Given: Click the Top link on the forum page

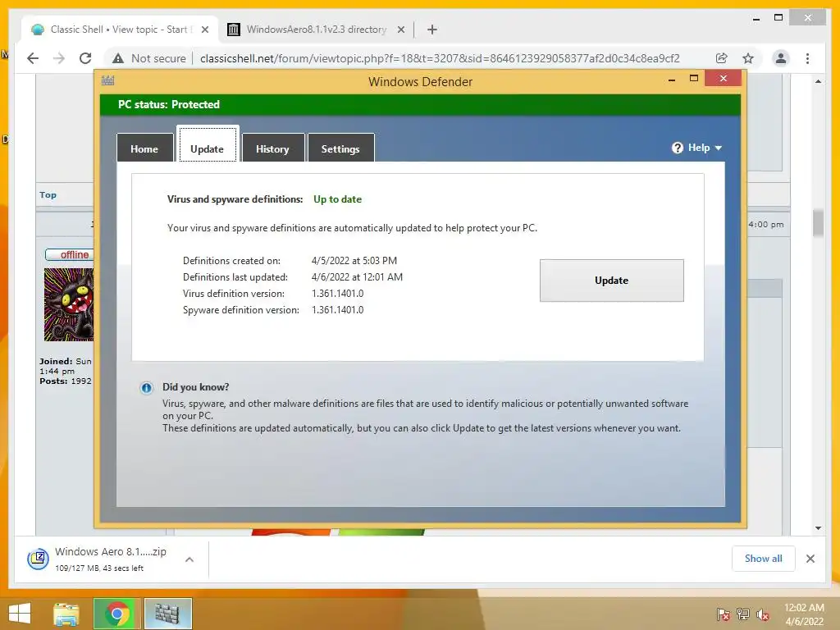Looking at the screenshot, I should [x=48, y=195].
